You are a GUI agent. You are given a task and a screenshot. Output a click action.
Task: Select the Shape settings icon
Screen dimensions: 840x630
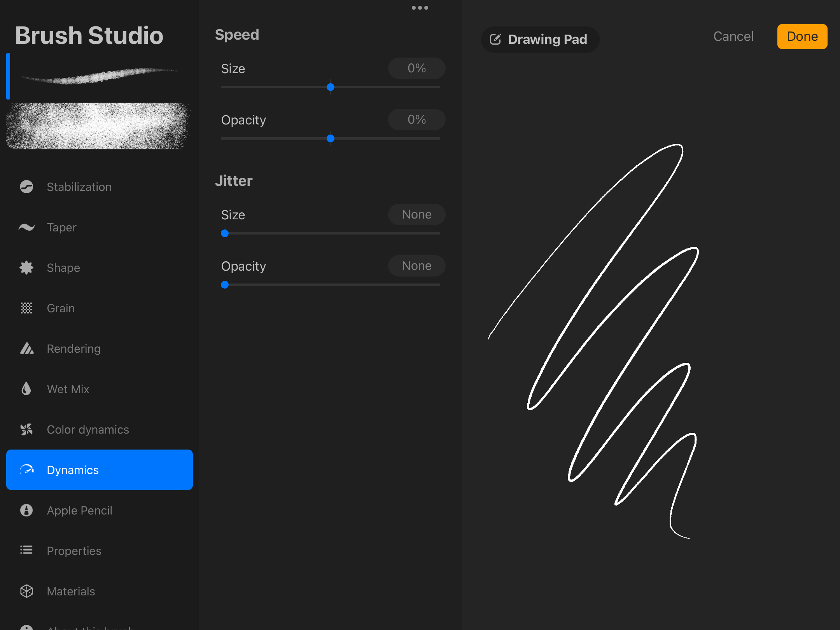26,268
